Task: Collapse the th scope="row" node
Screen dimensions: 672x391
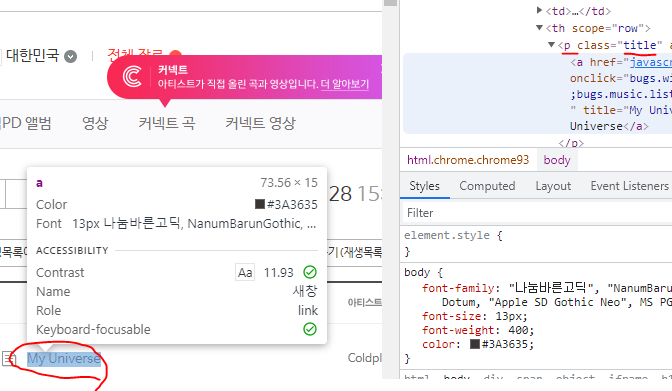Action: 540,28
